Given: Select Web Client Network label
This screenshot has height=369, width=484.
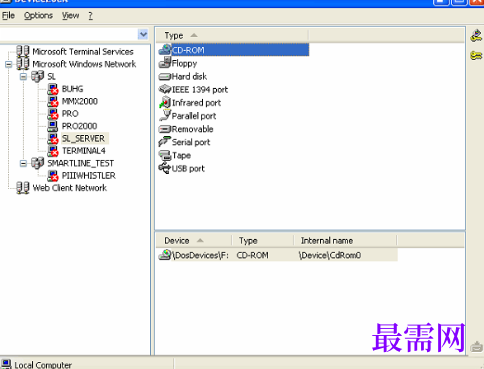Looking at the screenshot, I should tap(70, 188).
